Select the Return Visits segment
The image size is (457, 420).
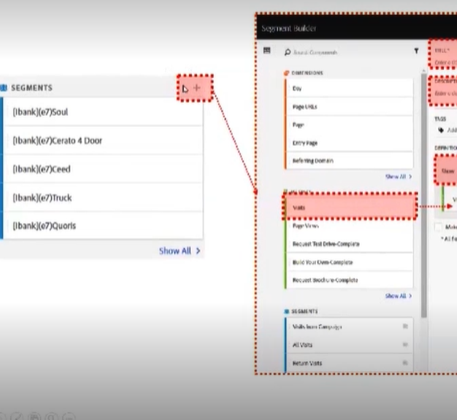(x=349, y=363)
